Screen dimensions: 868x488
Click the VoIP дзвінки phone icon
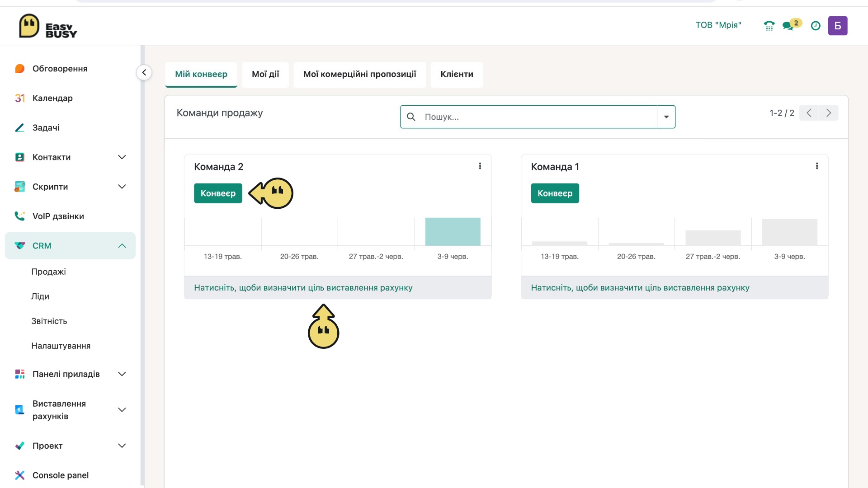tap(19, 216)
